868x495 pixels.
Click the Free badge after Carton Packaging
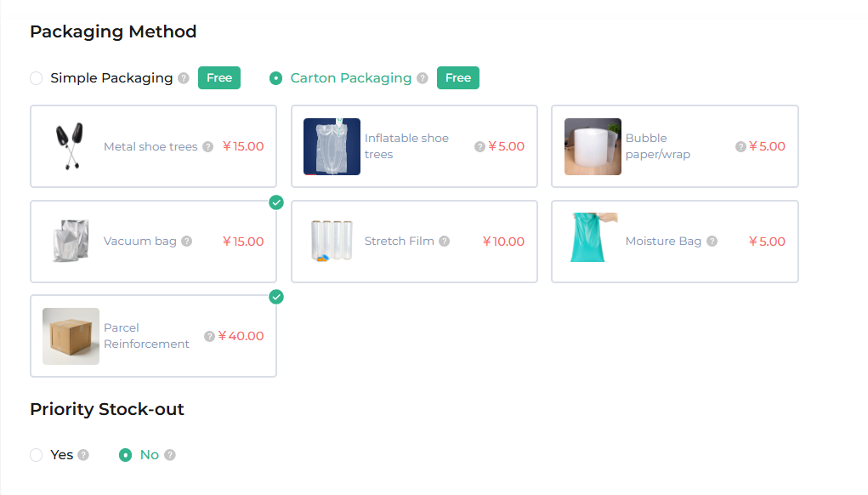coord(457,78)
